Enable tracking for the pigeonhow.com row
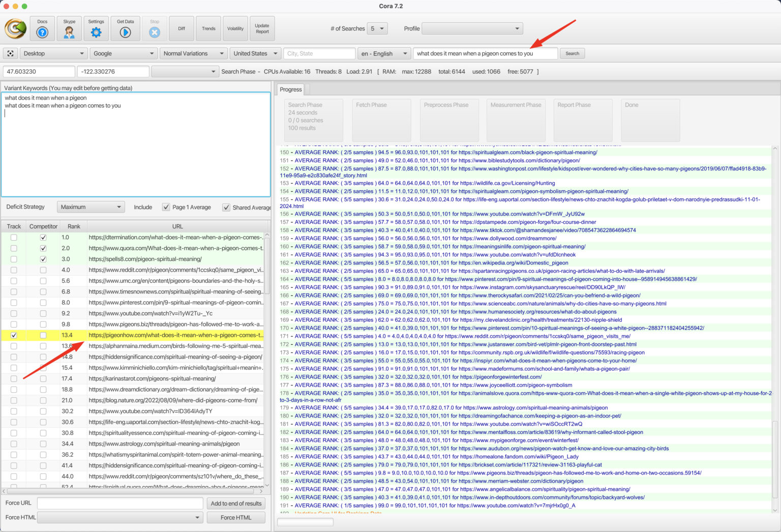This screenshot has height=532, width=781. click(14, 335)
